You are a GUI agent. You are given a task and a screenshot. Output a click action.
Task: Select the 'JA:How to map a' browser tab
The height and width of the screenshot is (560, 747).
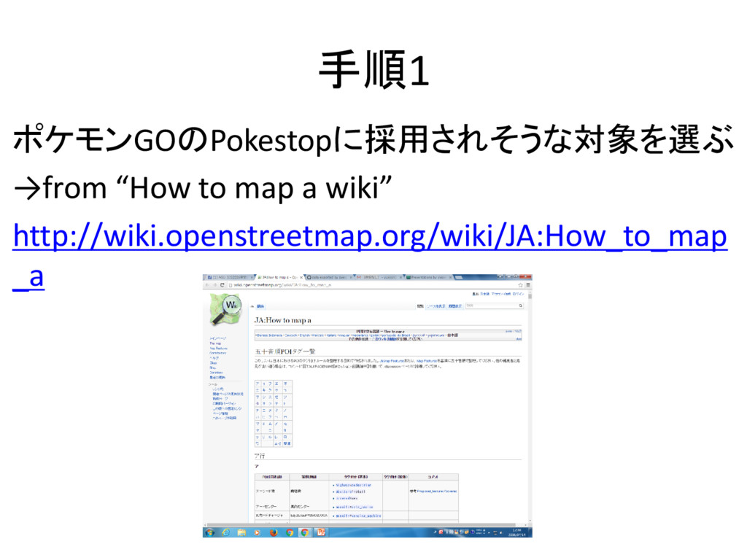click(x=279, y=276)
